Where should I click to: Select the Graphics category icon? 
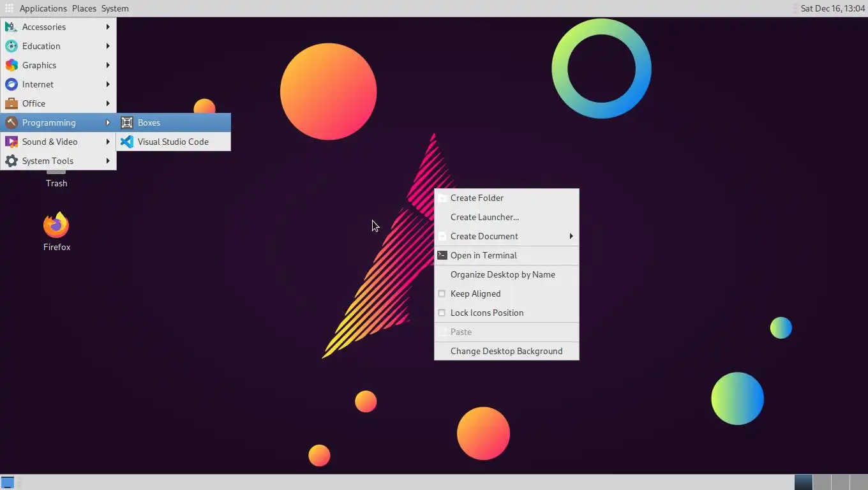(11, 65)
